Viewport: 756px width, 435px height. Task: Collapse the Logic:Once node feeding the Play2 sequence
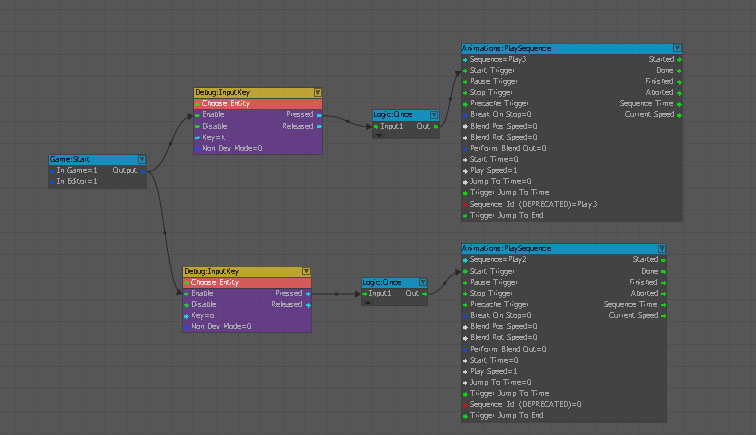[x=422, y=282]
